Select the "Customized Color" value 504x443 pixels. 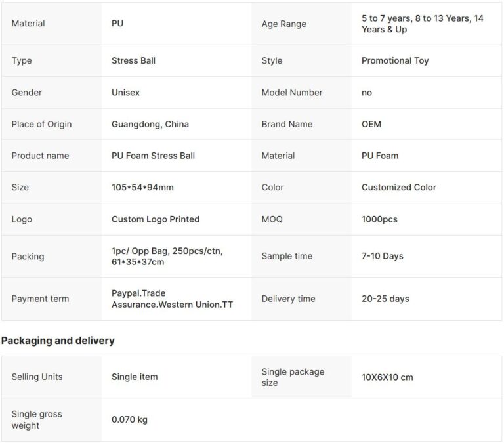click(399, 187)
